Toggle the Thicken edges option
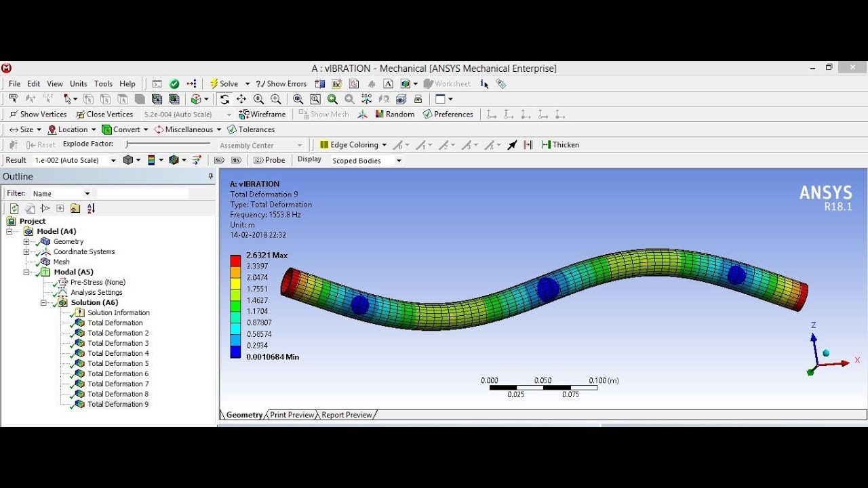Screen dimensions: 868x488 point(560,145)
